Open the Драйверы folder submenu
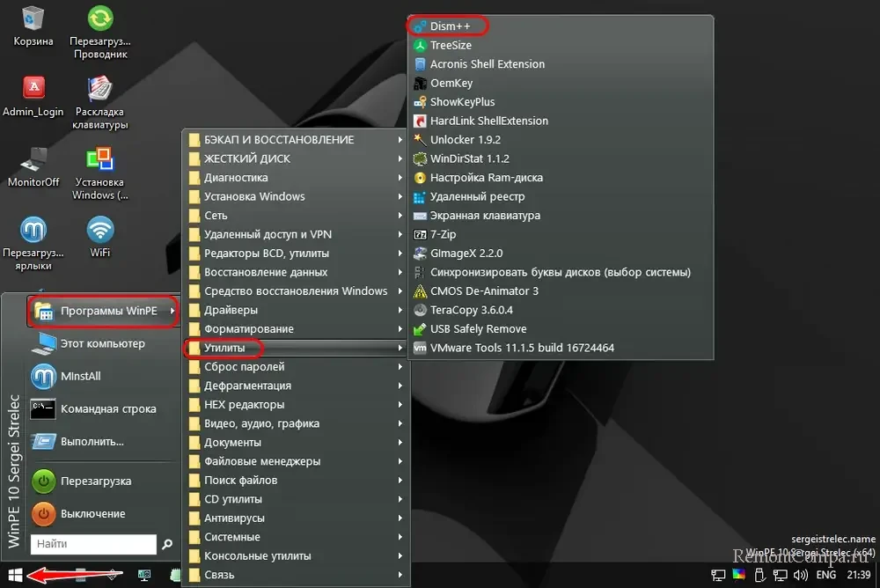 [296, 310]
